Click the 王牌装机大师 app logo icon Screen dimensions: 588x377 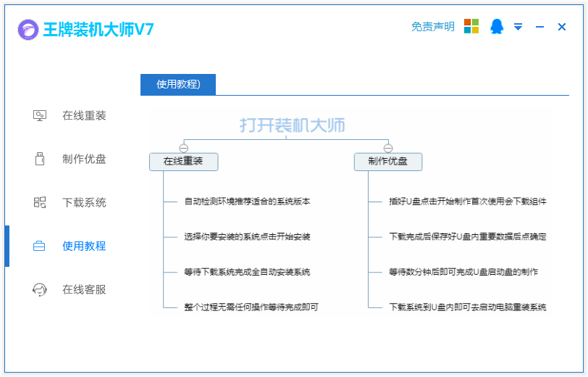point(28,30)
